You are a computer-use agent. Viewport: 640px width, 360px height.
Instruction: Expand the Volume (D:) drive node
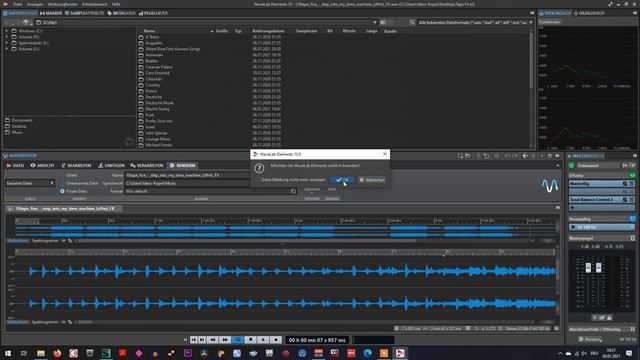click(x=7, y=37)
